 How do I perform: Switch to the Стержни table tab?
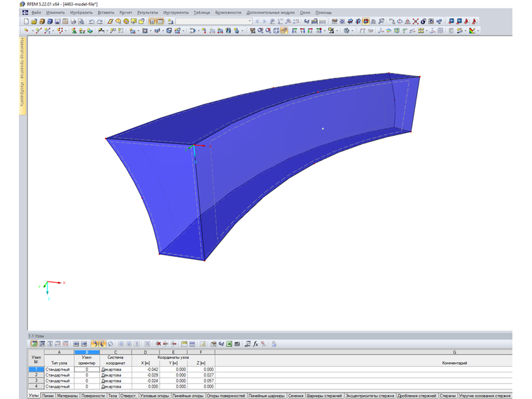click(x=447, y=395)
